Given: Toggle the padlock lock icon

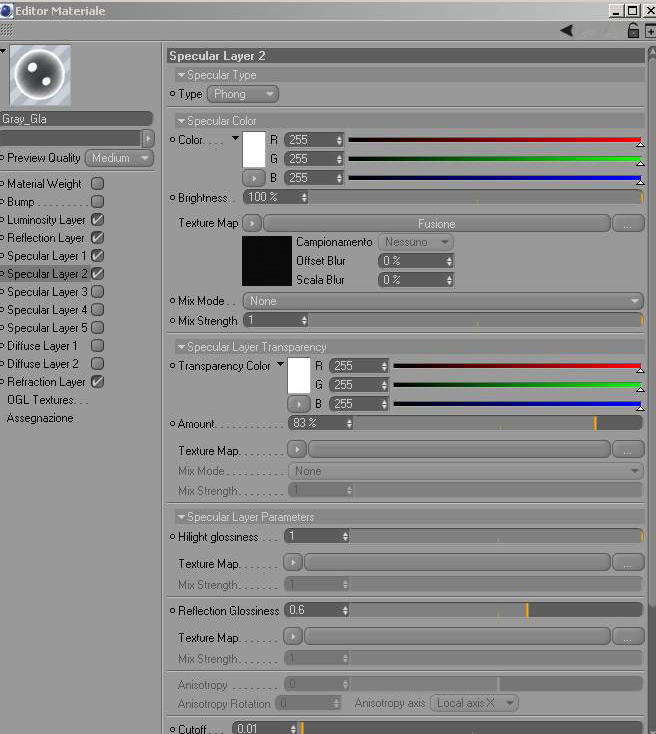Looking at the screenshot, I should click(x=633, y=31).
